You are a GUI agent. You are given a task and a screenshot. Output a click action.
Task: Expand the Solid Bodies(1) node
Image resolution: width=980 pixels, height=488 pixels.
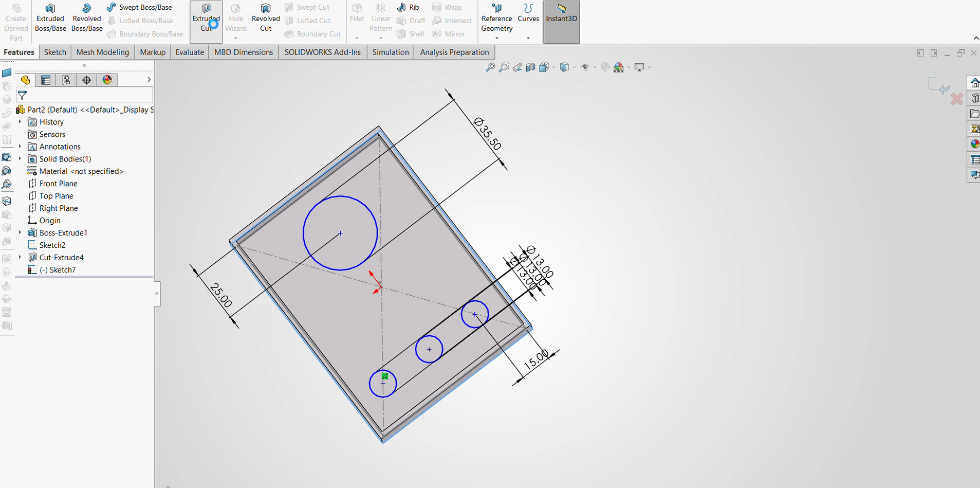tap(20, 159)
